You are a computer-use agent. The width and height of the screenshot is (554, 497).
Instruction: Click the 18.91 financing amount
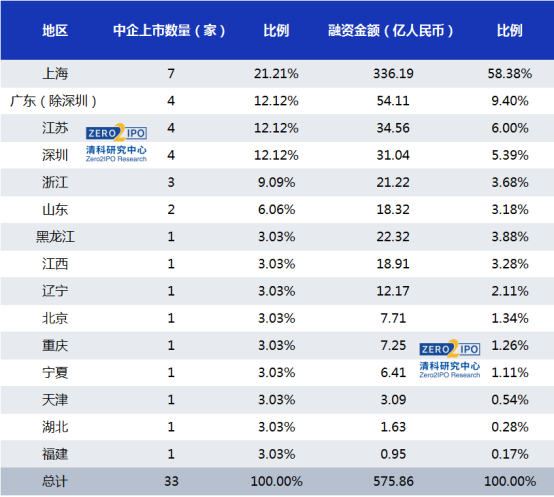point(393,264)
